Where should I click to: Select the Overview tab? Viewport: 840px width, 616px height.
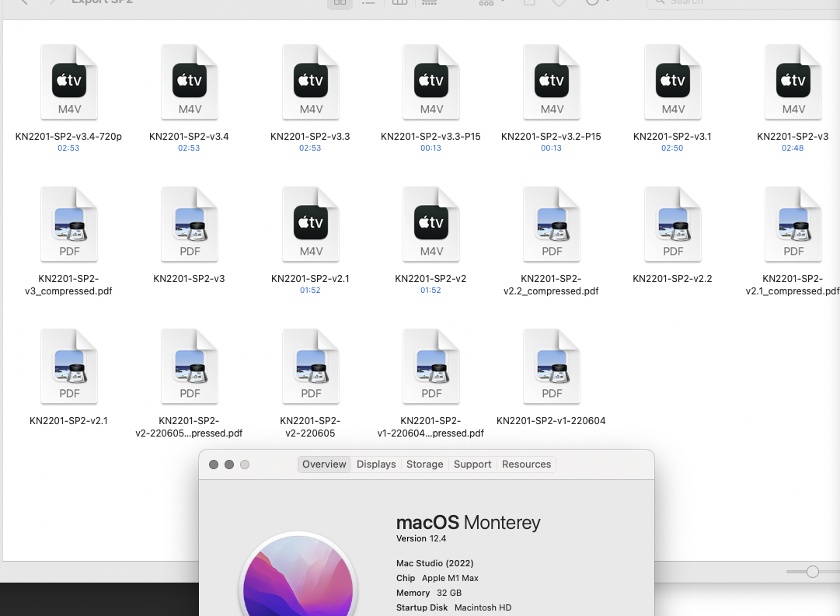324,465
